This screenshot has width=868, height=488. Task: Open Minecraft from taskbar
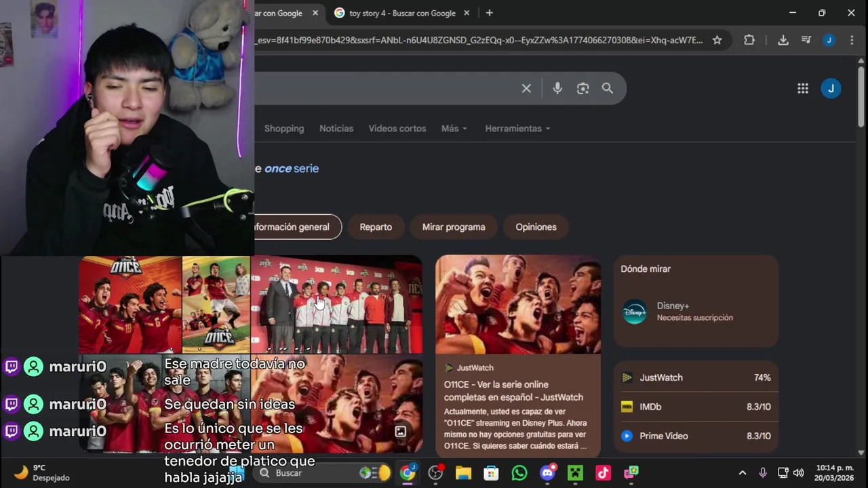pyautogui.click(x=575, y=473)
